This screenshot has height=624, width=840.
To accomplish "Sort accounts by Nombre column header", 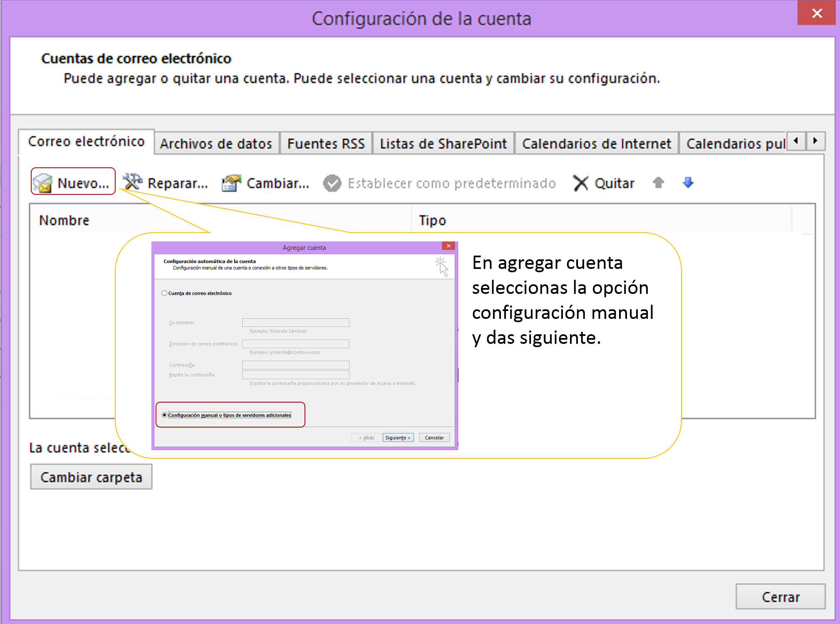I will 64,220.
